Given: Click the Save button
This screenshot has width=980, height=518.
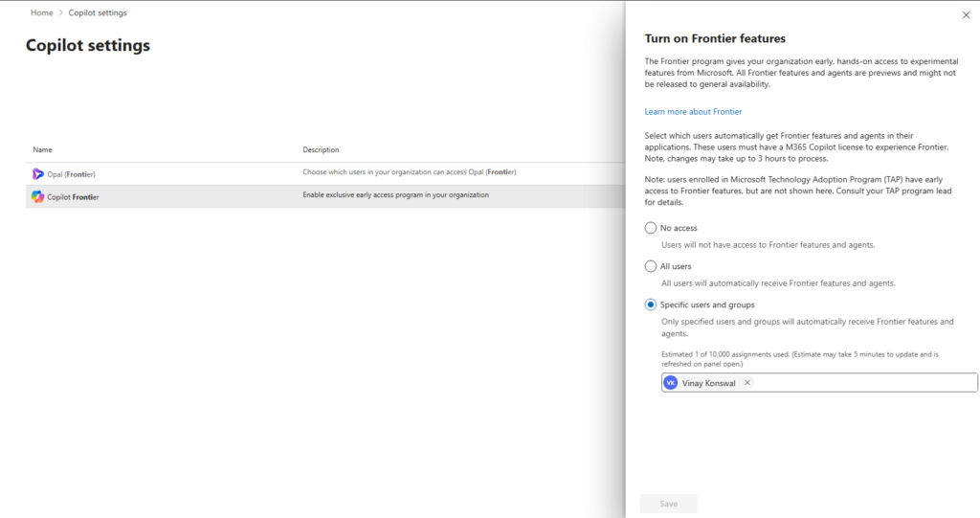Looking at the screenshot, I should coord(668,504).
